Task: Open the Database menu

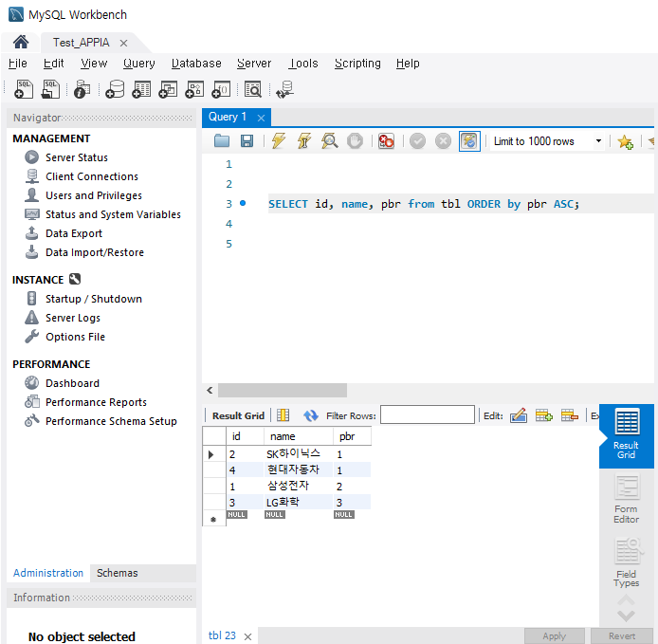Action: [196, 64]
